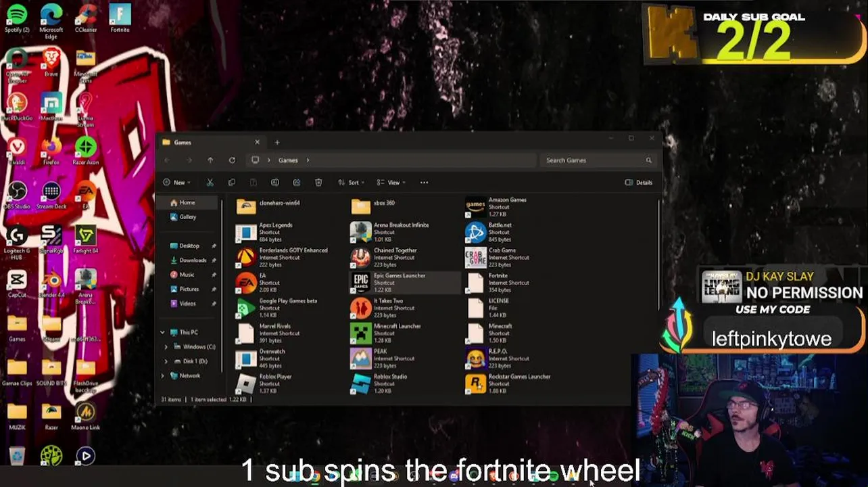Open Farlight 84 desktop shortcut

click(x=86, y=239)
